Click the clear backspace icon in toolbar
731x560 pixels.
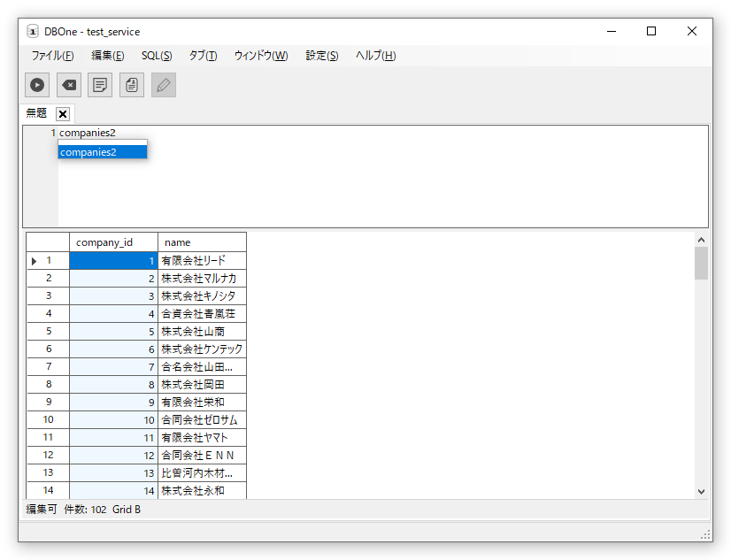pos(69,85)
